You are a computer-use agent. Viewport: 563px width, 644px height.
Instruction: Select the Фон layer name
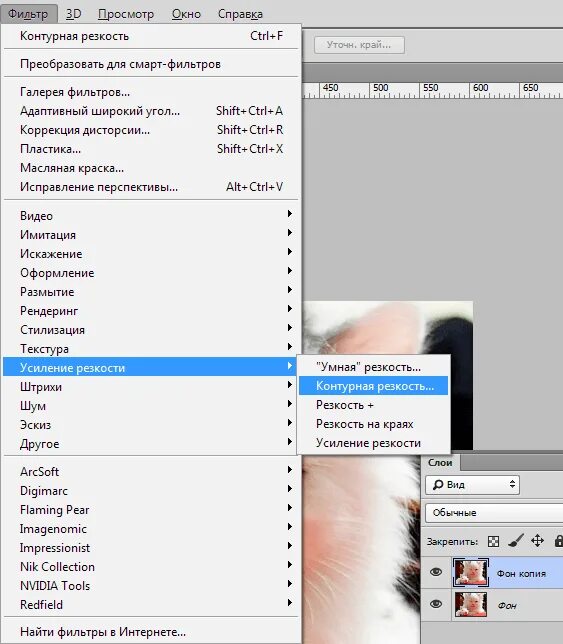(x=507, y=605)
